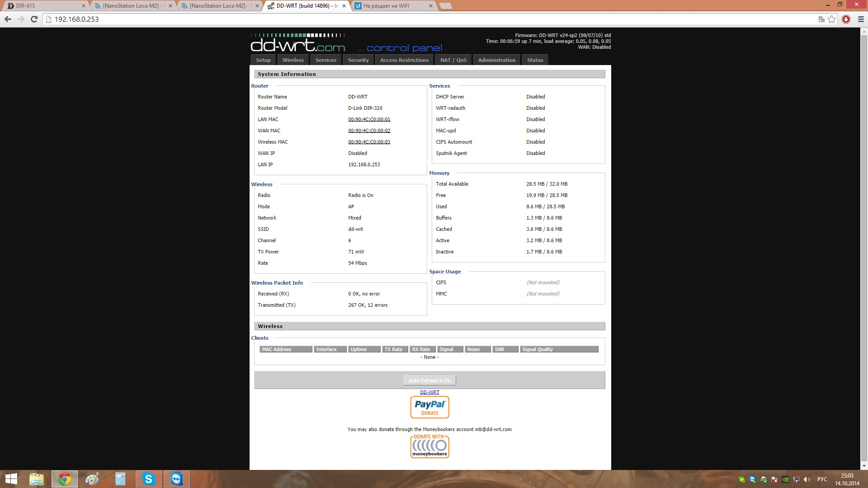Open TeamViewer from the taskbar

pyautogui.click(x=176, y=479)
